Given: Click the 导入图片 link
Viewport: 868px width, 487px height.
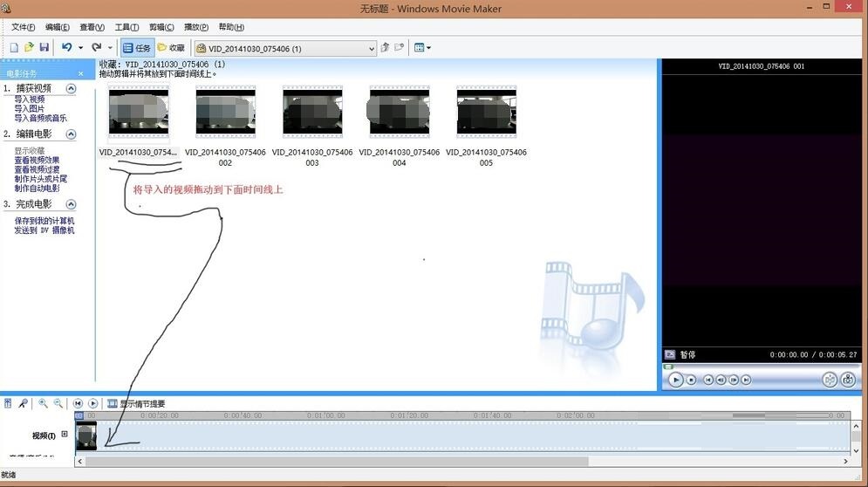Looking at the screenshot, I should [x=30, y=108].
